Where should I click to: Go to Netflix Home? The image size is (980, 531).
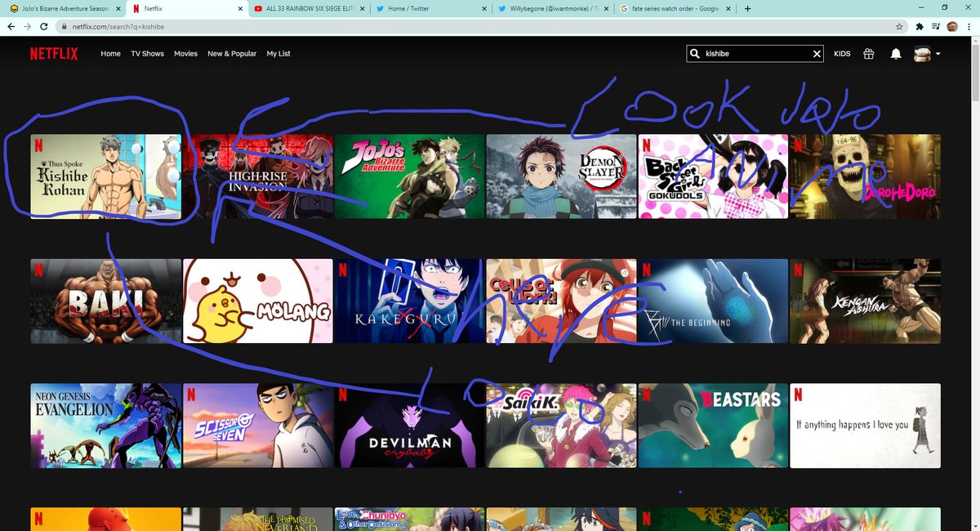(x=110, y=54)
